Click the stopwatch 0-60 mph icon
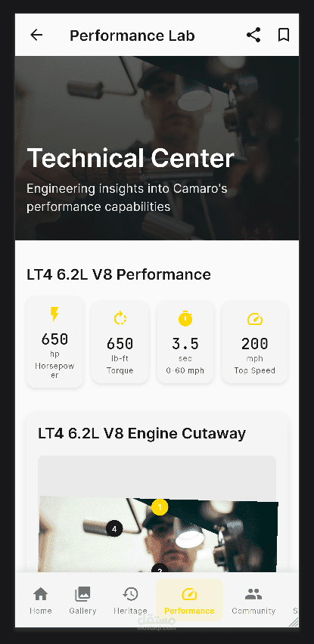 185,318
